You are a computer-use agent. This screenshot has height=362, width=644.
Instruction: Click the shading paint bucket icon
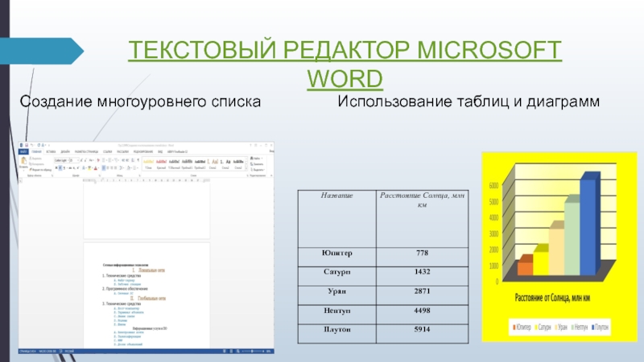pyautogui.click(x=129, y=168)
